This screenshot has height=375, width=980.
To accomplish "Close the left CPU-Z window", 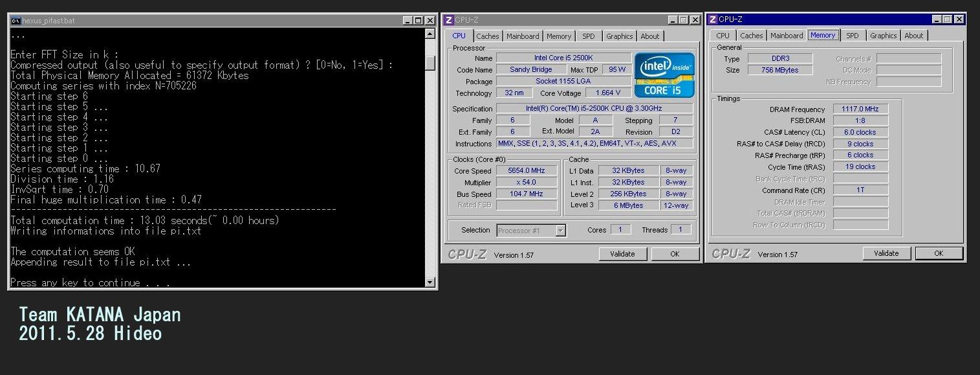I will (695, 20).
